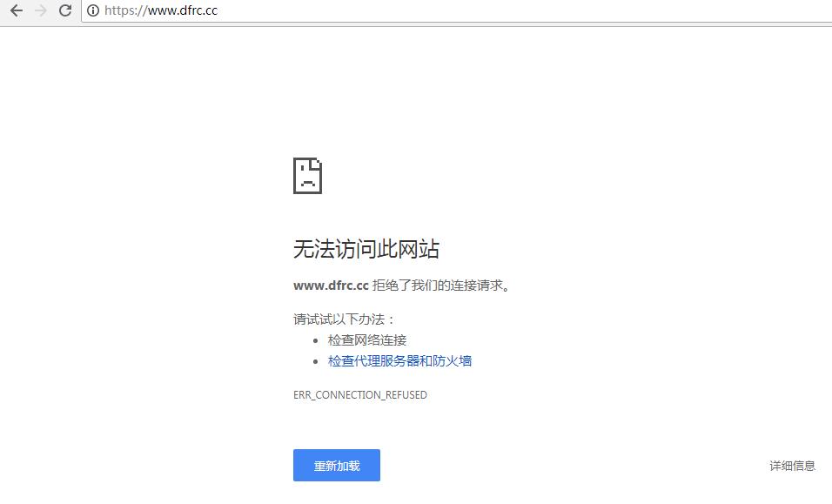Click the circled i inside the address bar
Screen dimensions: 832x504
tap(92, 10)
